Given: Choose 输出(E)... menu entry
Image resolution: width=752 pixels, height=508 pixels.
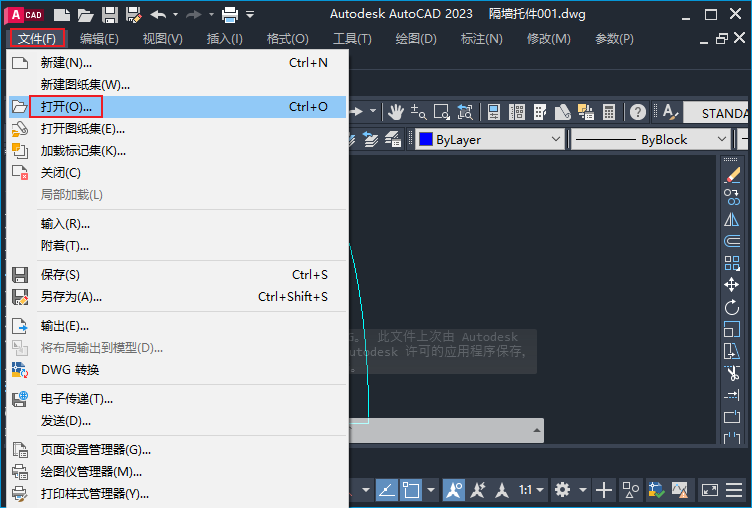Looking at the screenshot, I should [x=177, y=326].
